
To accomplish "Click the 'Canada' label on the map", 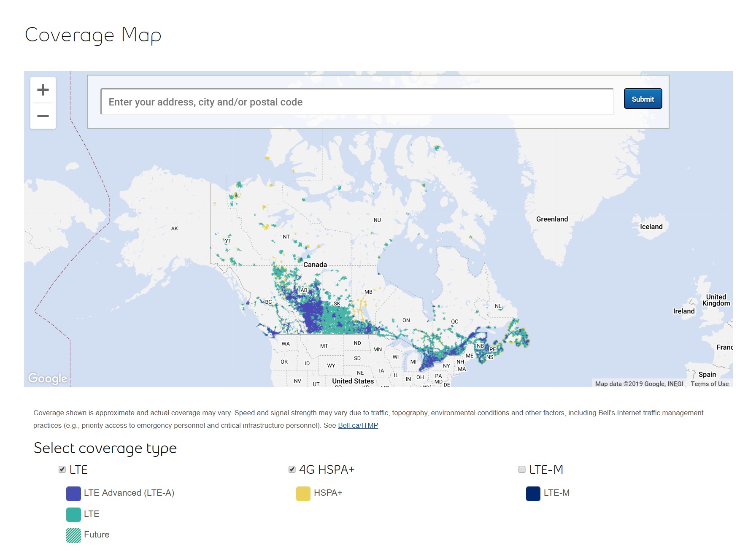I will pos(315,265).
